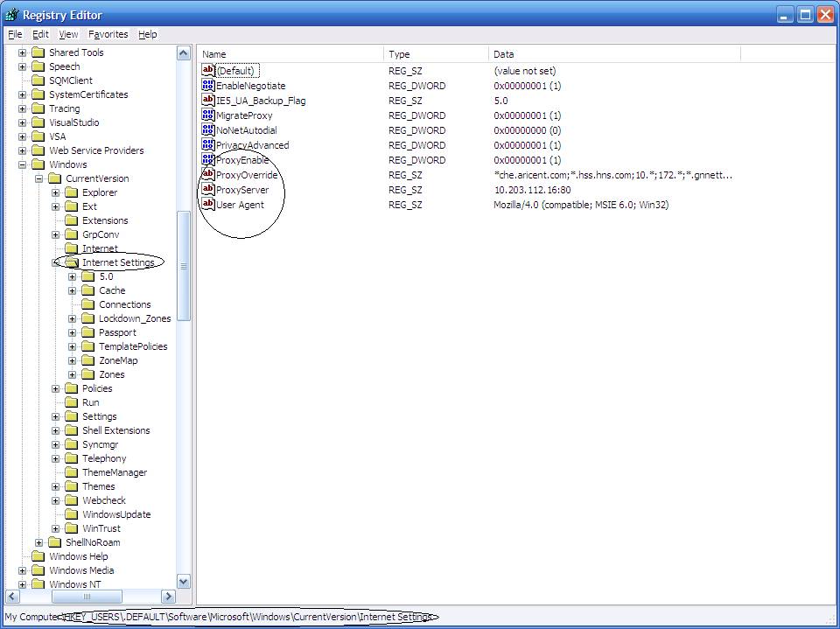This screenshot has width=840, height=629.
Task: Click the data value 10.203.112.16:80
Action: point(532,190)
